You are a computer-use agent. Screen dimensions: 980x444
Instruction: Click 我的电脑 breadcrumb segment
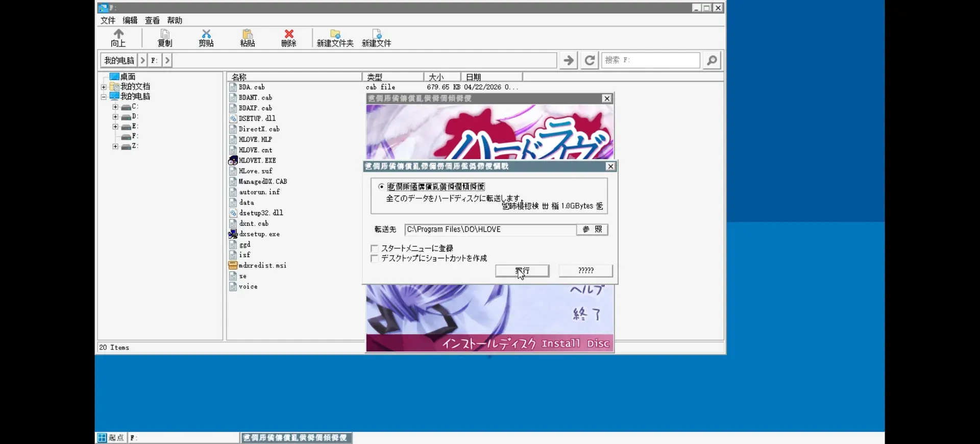(x=119, y=60)
